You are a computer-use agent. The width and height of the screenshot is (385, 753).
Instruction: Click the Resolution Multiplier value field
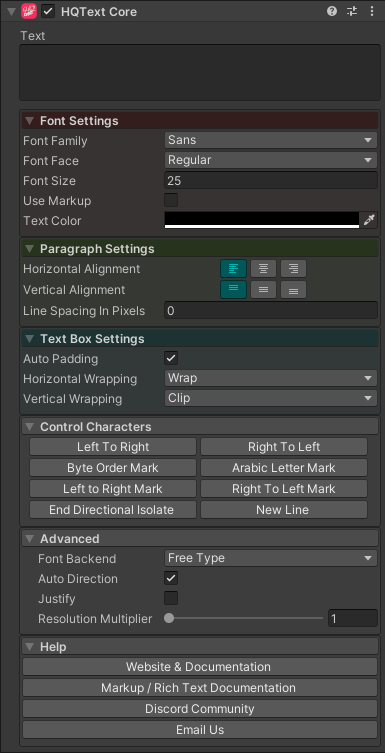point(353,619)
